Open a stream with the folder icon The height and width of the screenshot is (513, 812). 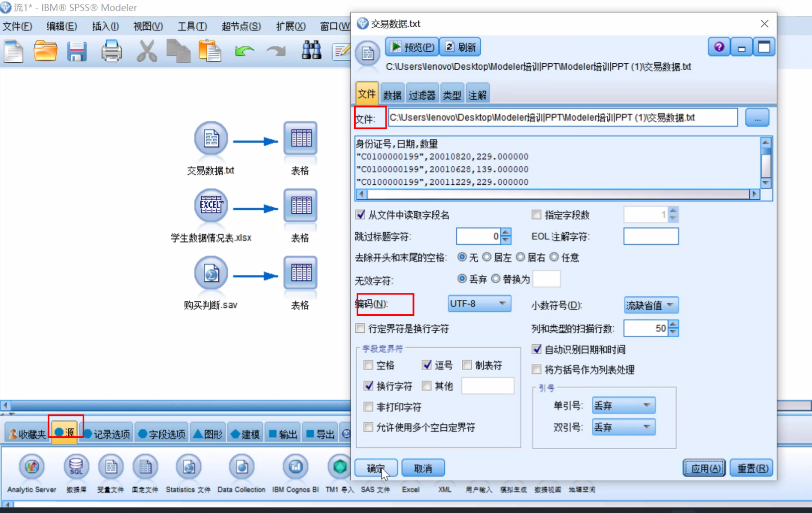point(45,51)
